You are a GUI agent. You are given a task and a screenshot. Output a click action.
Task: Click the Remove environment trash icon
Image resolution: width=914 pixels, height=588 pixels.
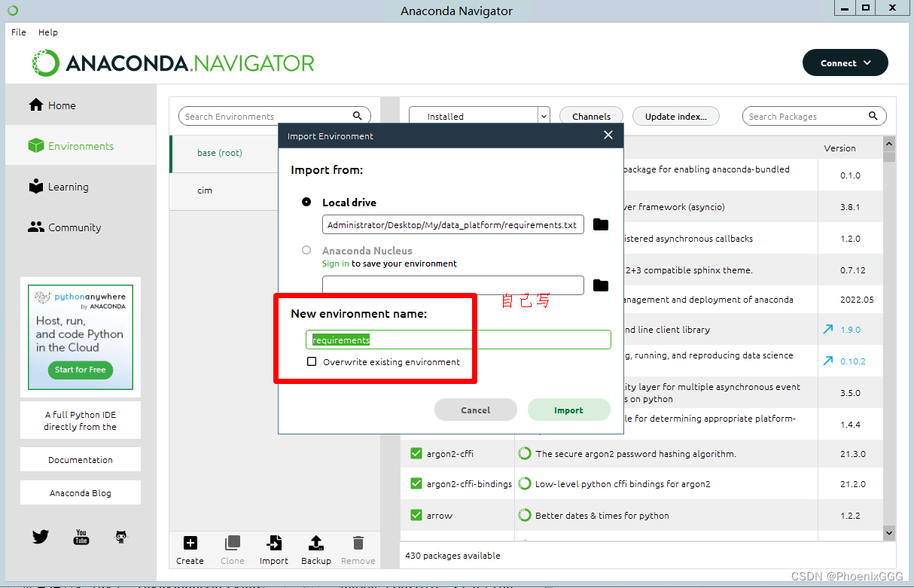click(358, 543)
